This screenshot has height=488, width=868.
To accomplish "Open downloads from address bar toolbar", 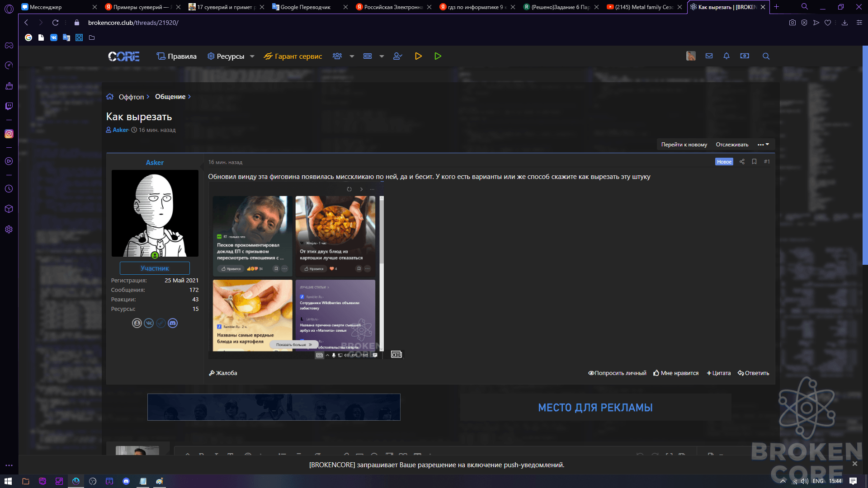I will [x=844, y=23].
